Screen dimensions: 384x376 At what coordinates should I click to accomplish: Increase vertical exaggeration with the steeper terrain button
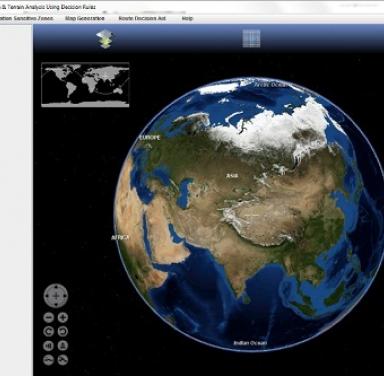(63, 360)
